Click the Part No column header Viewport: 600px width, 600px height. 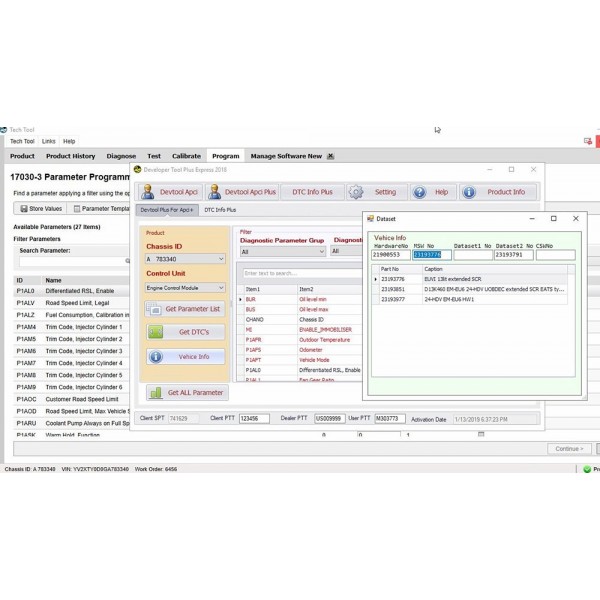401,269
